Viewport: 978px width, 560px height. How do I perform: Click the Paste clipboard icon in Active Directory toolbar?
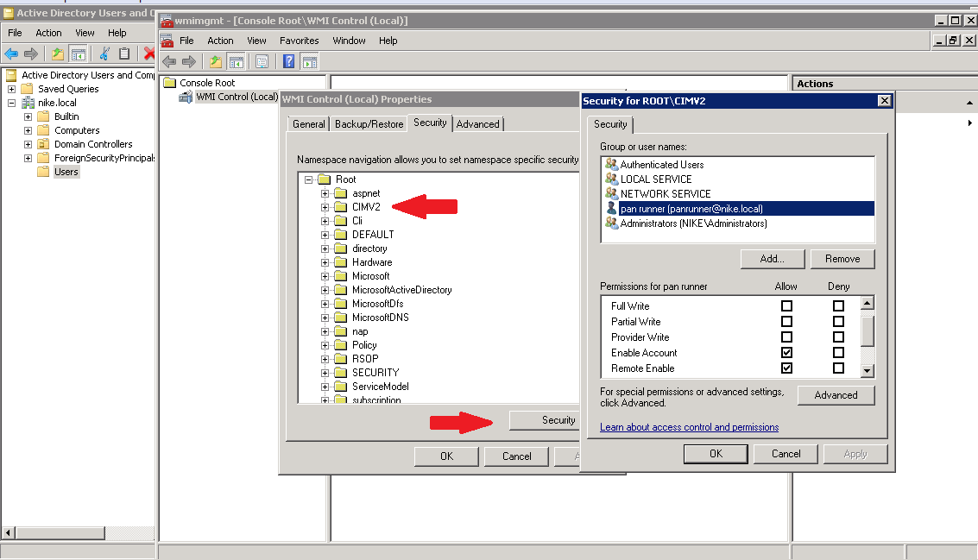[124, 53]
